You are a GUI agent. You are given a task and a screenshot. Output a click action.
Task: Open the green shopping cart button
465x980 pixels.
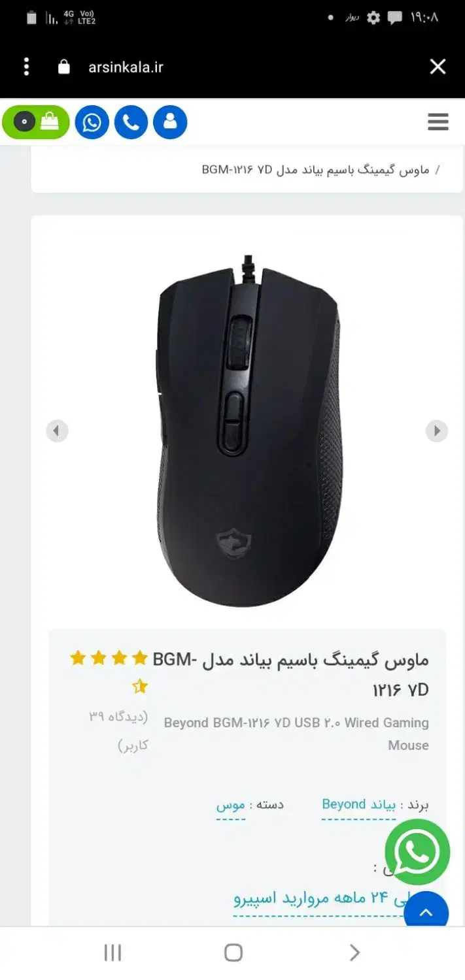pos(36,122)
